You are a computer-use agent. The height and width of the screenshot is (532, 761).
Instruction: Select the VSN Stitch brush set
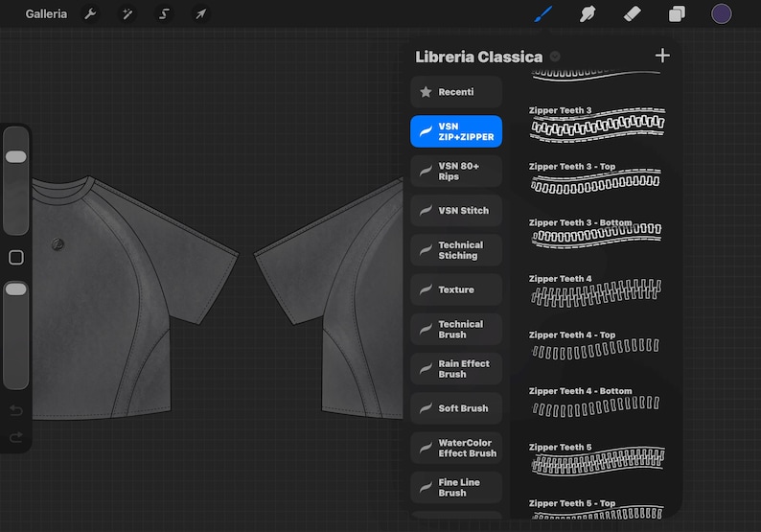456,211
